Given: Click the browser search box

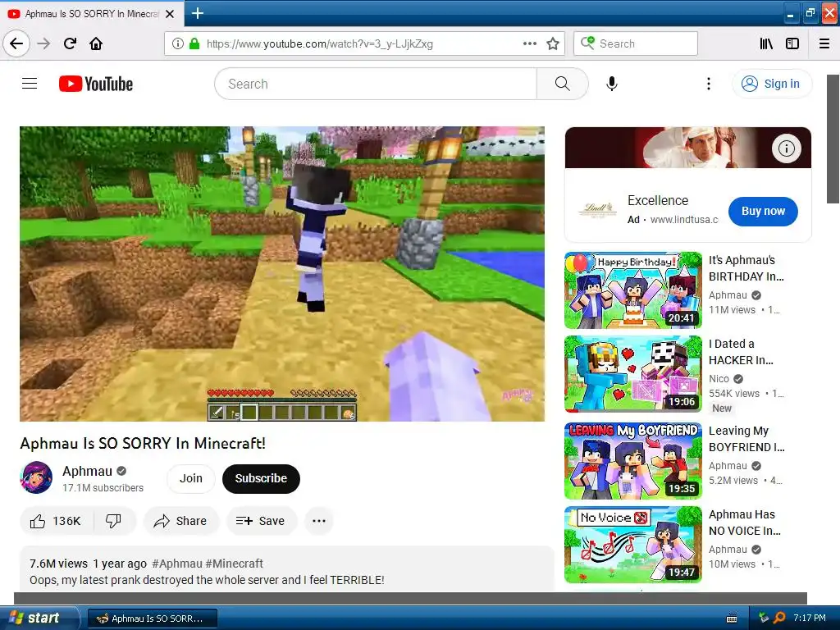Looking at the screenshot, I should click(x=636, y=43).
